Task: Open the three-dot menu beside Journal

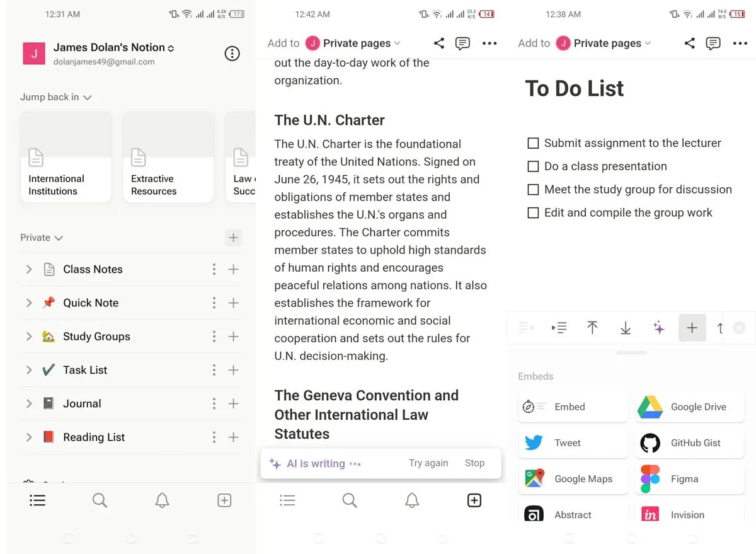Action: pyautogui.click(x=214, y=404)
